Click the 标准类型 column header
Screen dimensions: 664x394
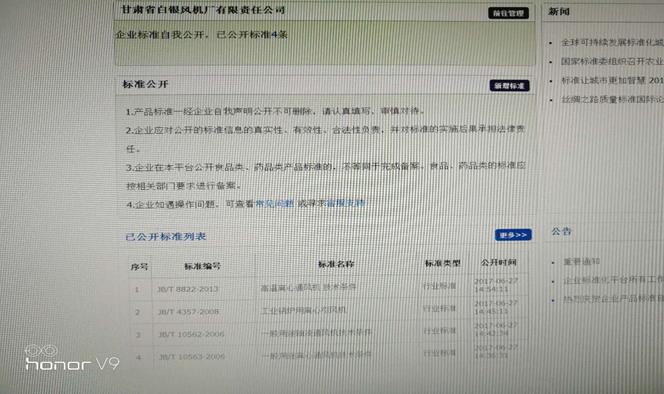(443, 263)
